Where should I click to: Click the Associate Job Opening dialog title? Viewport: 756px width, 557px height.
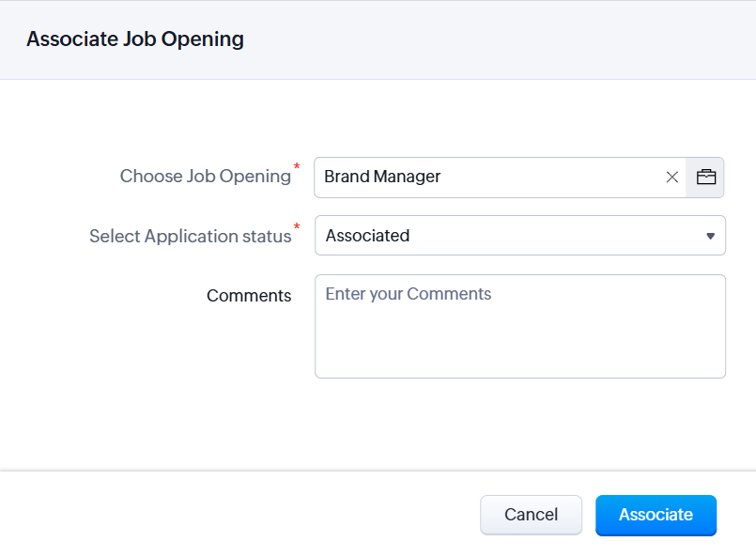click(x=135, y=39)
